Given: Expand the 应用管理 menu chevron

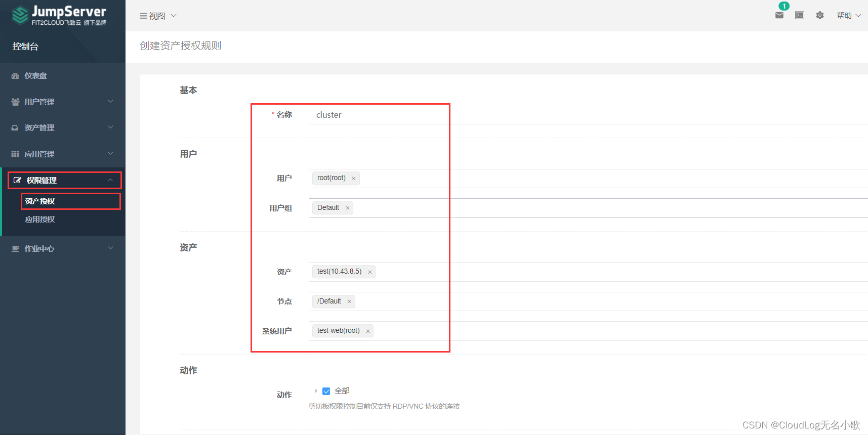Looking at the screenshot, I should [x=110, y=153].
